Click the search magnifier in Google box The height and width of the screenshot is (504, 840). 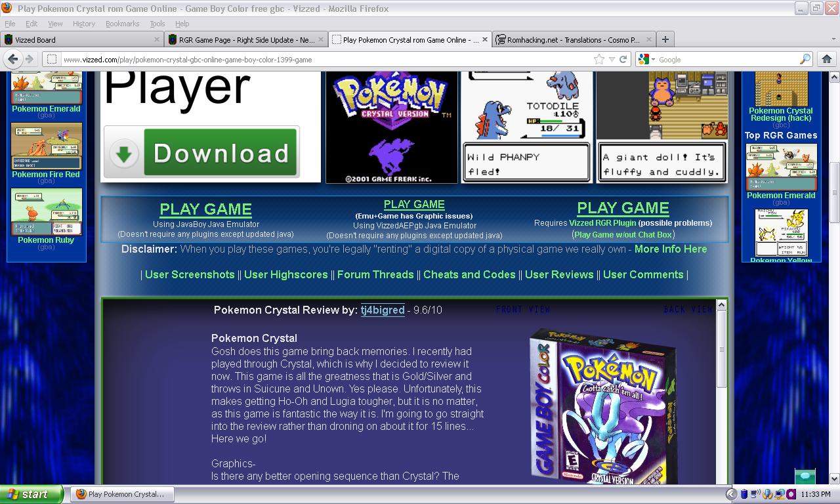point(805,59)
